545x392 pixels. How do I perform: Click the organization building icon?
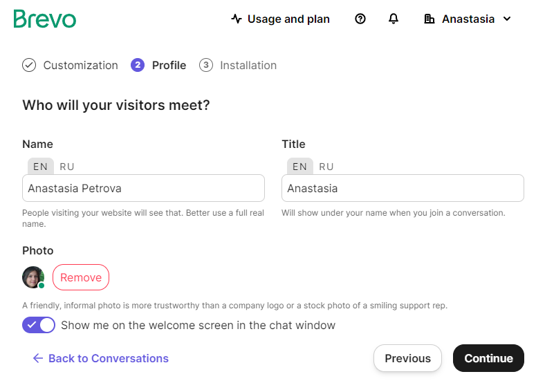pyautogui.click(x=429, y=19)
